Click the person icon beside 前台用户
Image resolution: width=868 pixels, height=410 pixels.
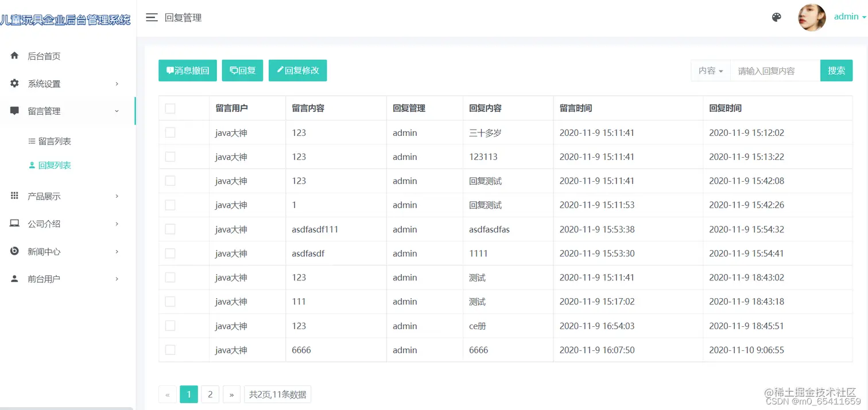click(15, 279)
